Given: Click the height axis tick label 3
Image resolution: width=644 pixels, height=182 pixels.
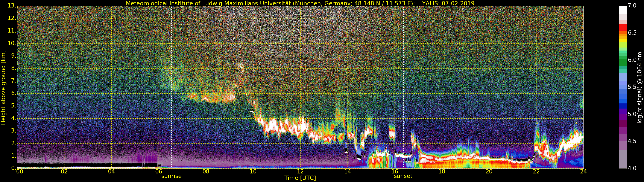Looking at the screenshot, I should (14, 131).
